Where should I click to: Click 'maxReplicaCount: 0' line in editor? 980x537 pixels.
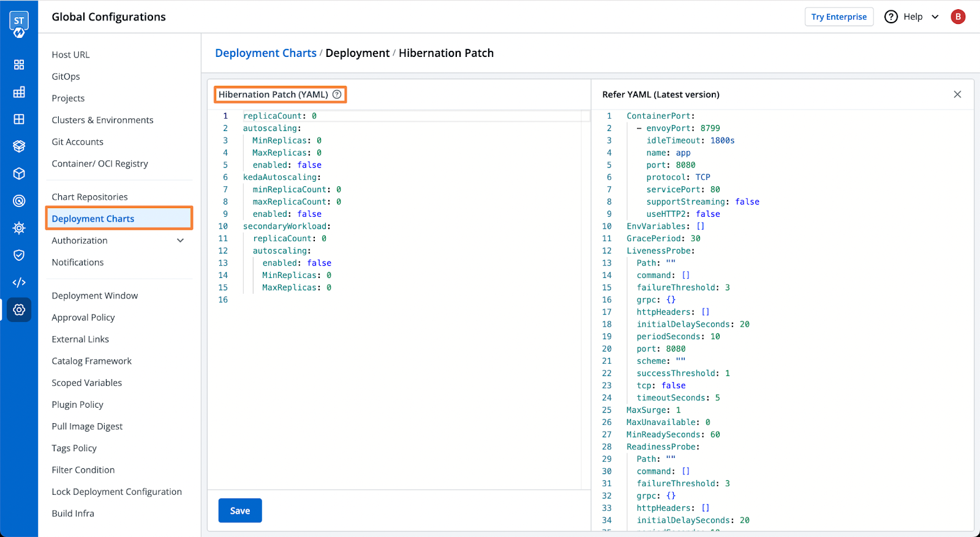coord(297,201)
